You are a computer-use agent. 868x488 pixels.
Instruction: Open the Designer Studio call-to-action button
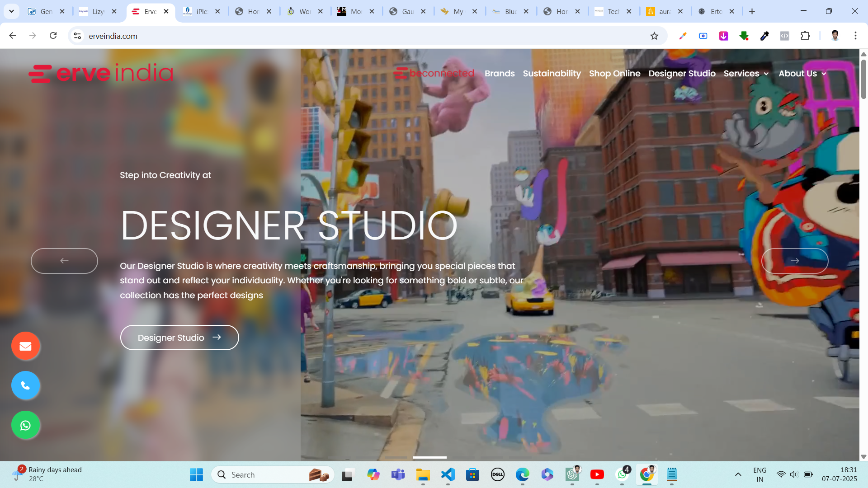click(179, 338)
